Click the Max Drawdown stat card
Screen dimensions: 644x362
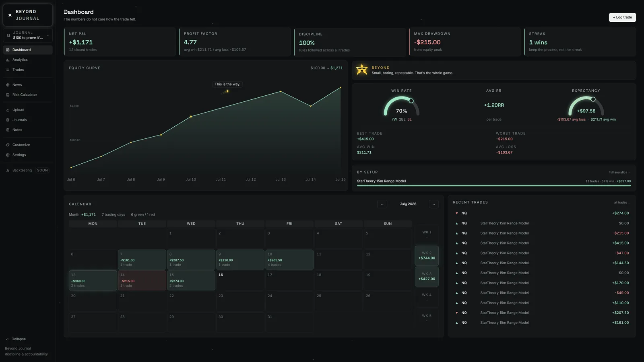tap(465, 42)
